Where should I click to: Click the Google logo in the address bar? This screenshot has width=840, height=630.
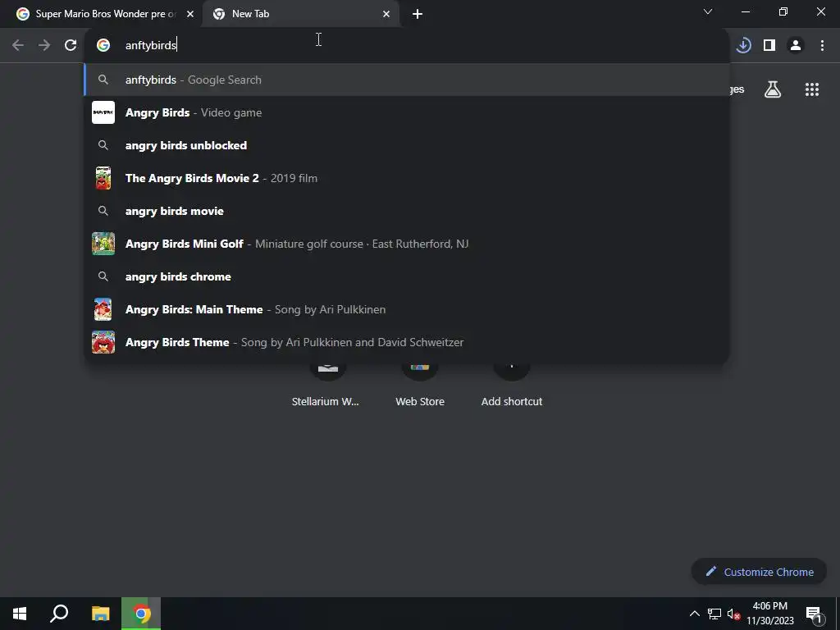click(103, 45)
